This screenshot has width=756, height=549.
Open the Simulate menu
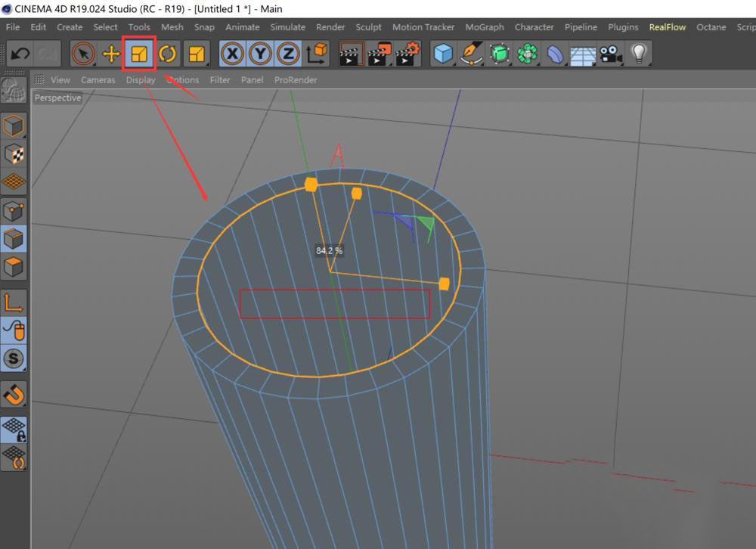coord(288,27)
